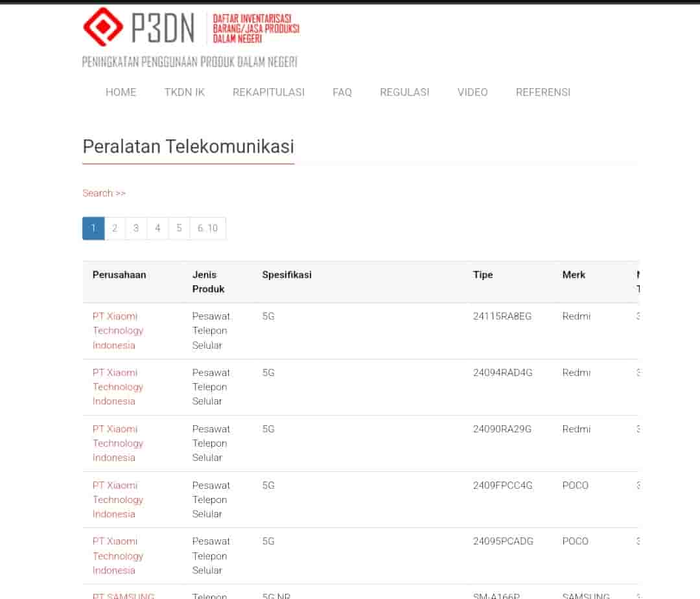Open results page 4
This screenshot has width=700, height=599.
[x=157, y=228]
